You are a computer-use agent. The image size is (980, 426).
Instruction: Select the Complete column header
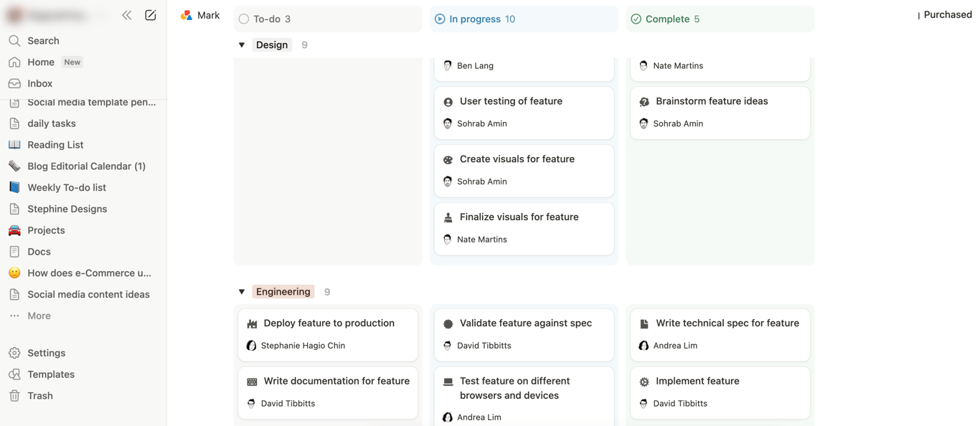(x=667, y=19)
